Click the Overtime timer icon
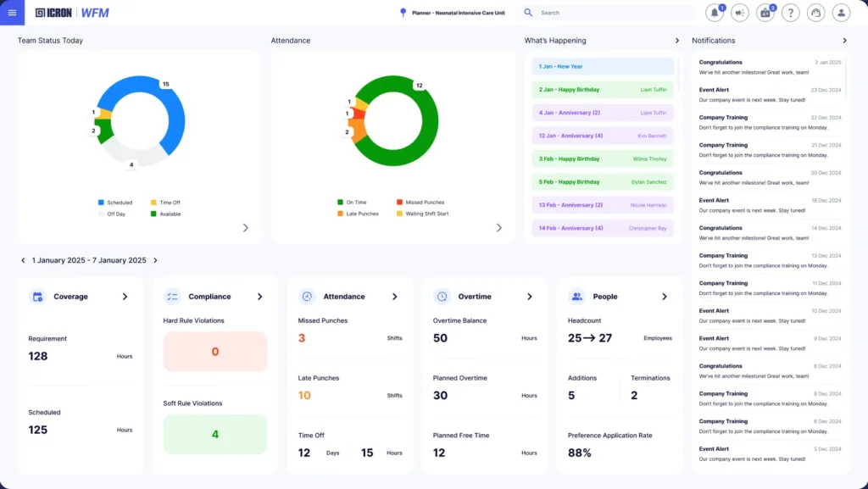This screenshot has width=868, height=489. pos(442,297)
